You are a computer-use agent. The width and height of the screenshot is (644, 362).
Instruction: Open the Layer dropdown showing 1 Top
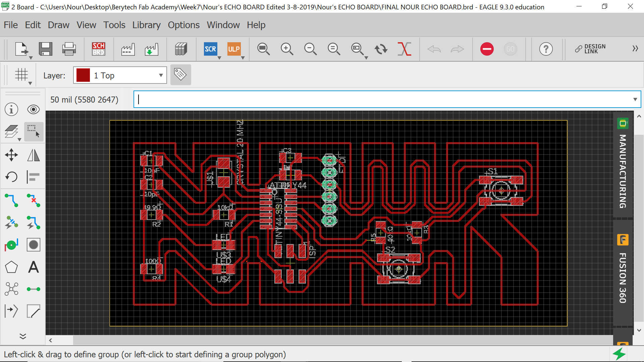pyautogui.click(x=120, y=75)
